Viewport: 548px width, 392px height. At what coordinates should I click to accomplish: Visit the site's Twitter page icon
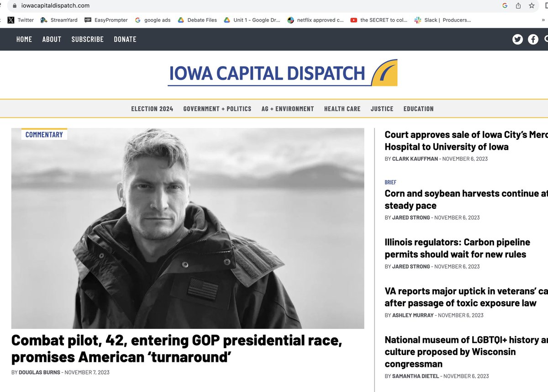pyautogui.click(x=517, y=39)
